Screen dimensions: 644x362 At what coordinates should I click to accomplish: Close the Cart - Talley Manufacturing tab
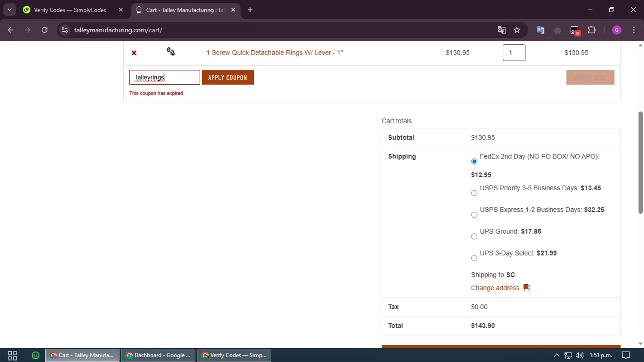[233, 10]
